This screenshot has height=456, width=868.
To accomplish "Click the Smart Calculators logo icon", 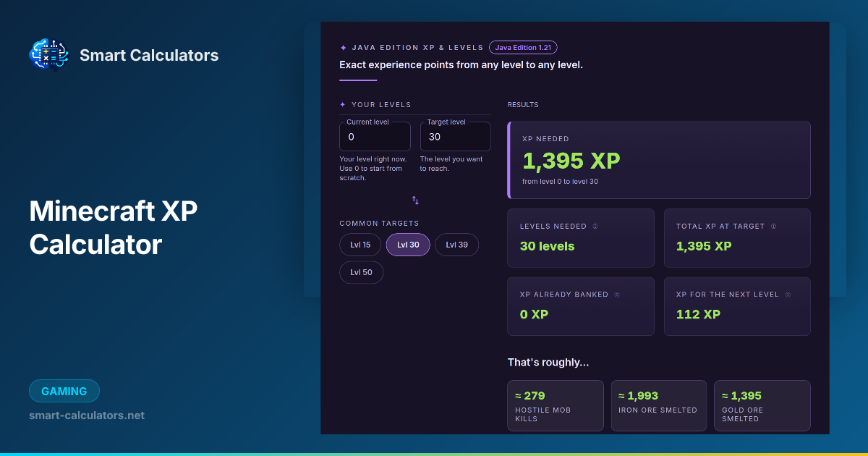I will tap(48, 55).
